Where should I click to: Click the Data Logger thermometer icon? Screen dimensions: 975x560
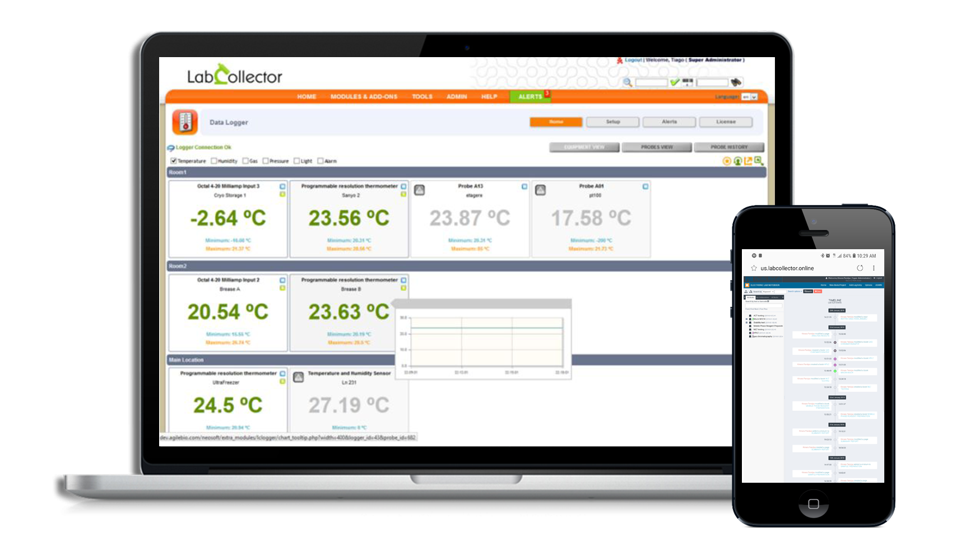[185, 122]
